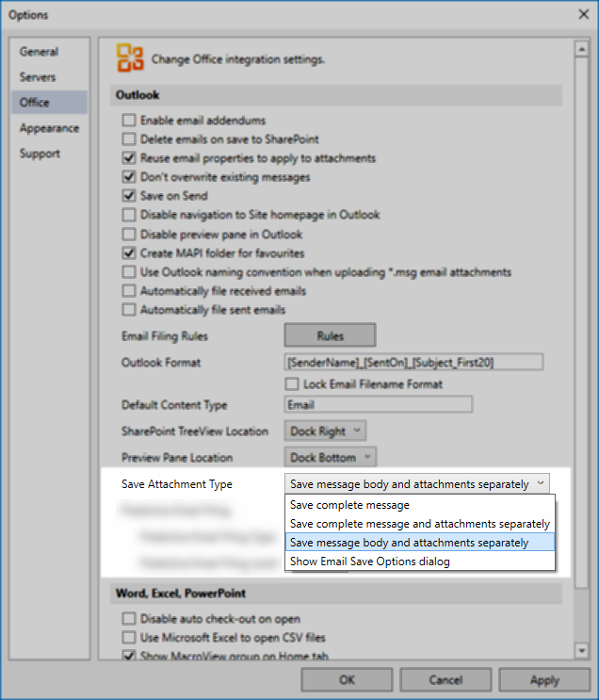Click the scrollbar up arrow
Image resolution: width=599 pixels, height=700 pixels.
pyautogui.click(x=581, y=49)
